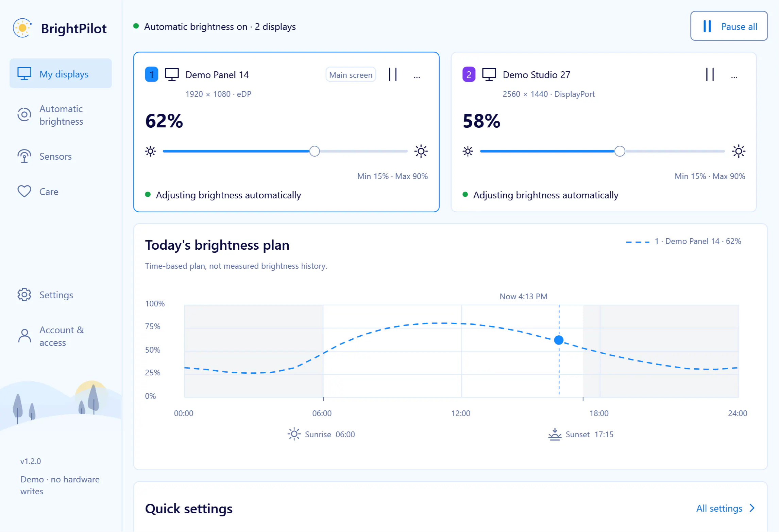779x532 pixels.
Task: Go to Sensors page
Action: pos(61,156)
